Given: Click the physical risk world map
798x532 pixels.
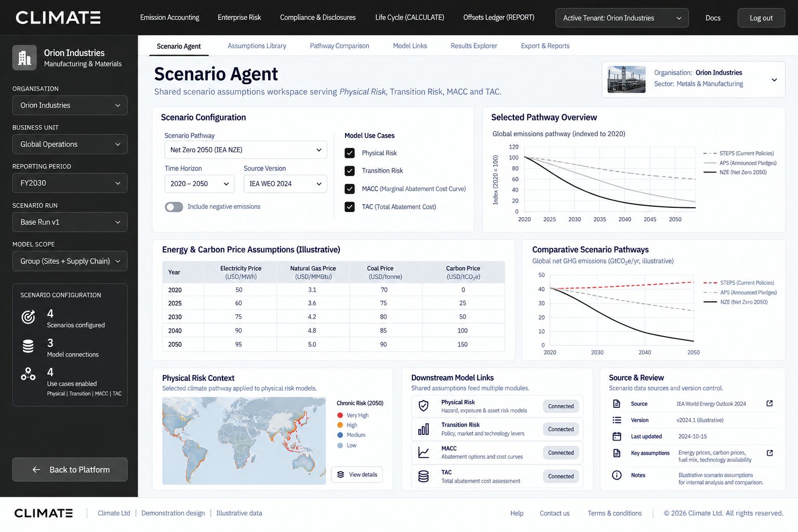Looking at the screenshot, I should 244,441.
